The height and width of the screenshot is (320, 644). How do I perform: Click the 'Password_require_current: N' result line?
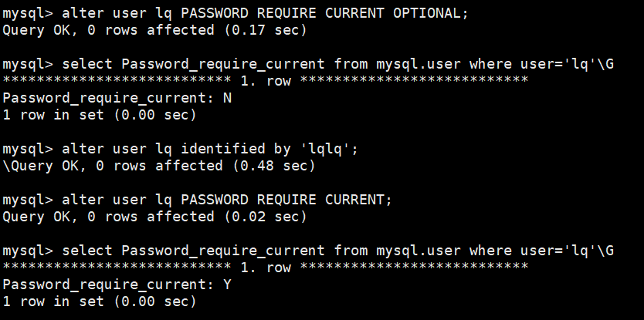tap(117, 98)
